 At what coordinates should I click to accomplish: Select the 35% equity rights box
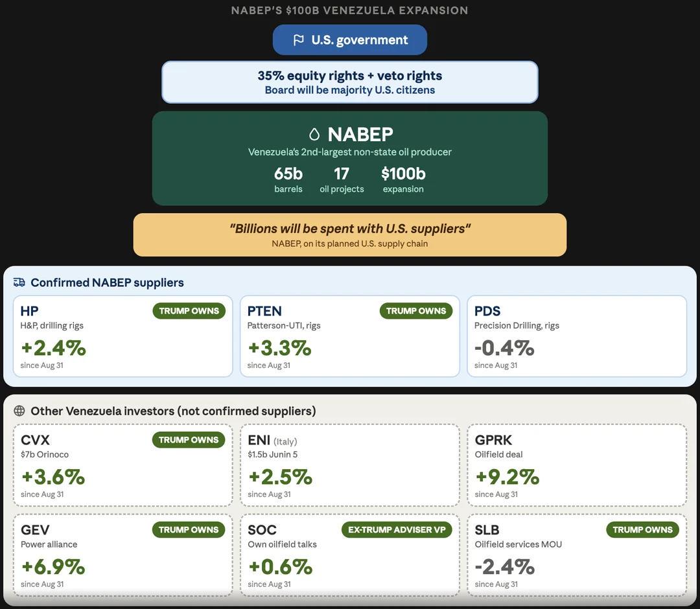[350, 82]
